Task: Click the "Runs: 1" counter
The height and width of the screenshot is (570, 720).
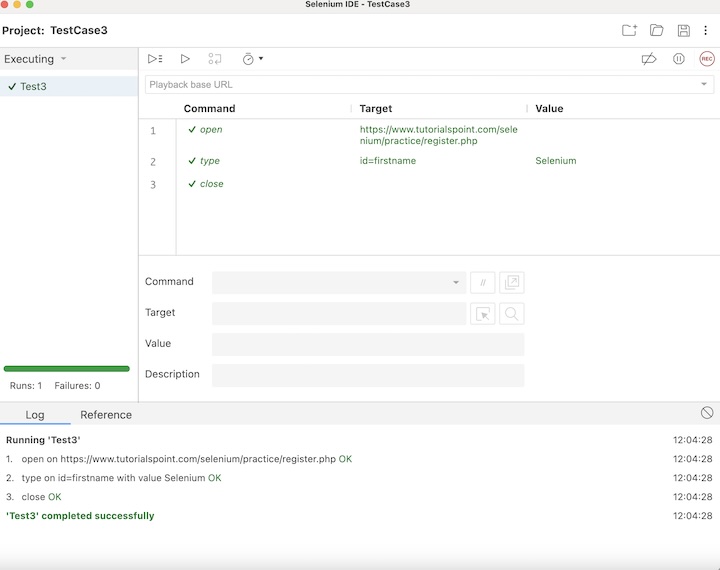Action: pyautogui.click(x=26, y=386)
